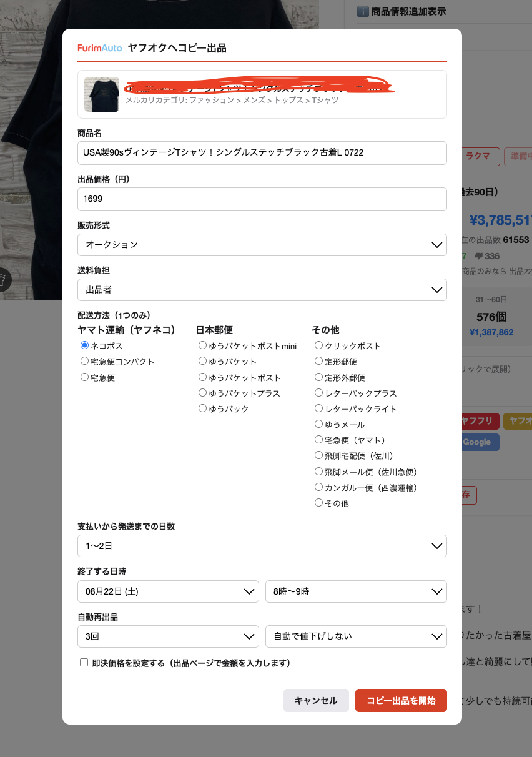The width and height of the screenshot is (532, 757).
Task: Open the end date 08月22日 dropdown
Action: 168,591
